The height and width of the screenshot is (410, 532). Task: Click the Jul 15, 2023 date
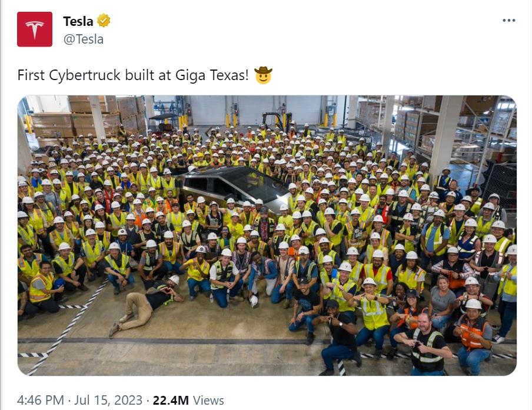point(108,400)
